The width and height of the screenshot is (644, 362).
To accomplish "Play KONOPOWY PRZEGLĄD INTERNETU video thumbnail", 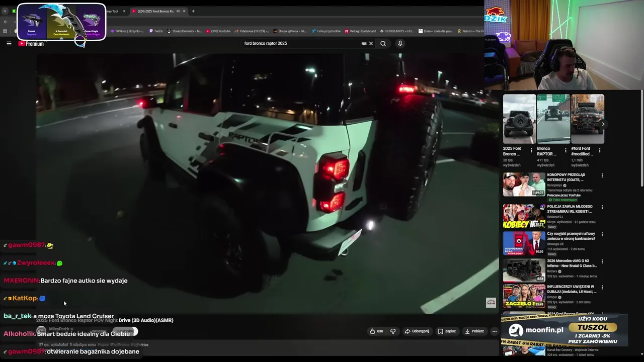I will 524,185.
